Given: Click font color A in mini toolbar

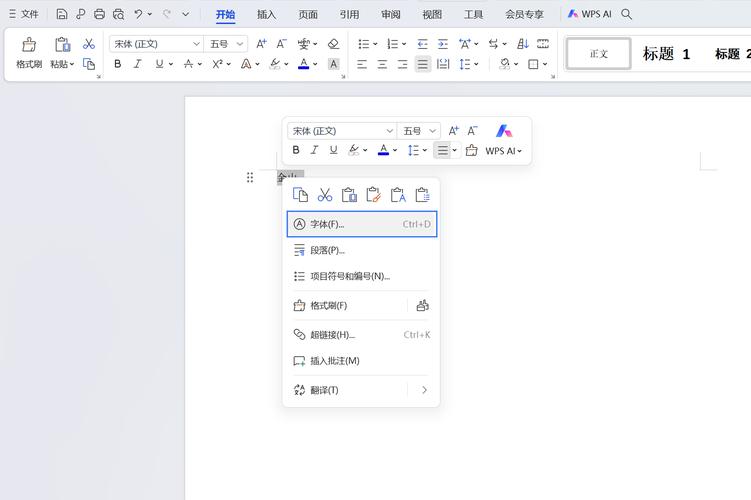Looking at the screenshot, I should (x=382, y=150).
